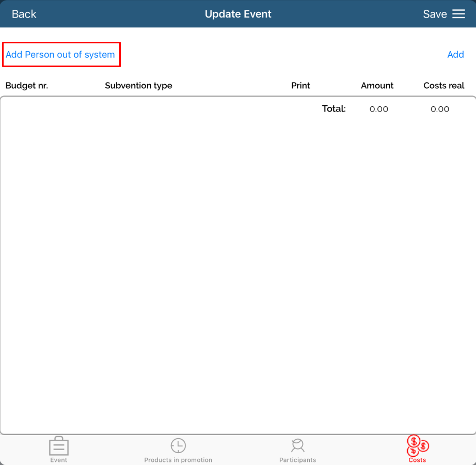
Task: Select the Event tab label
Action: click(59, 460)
